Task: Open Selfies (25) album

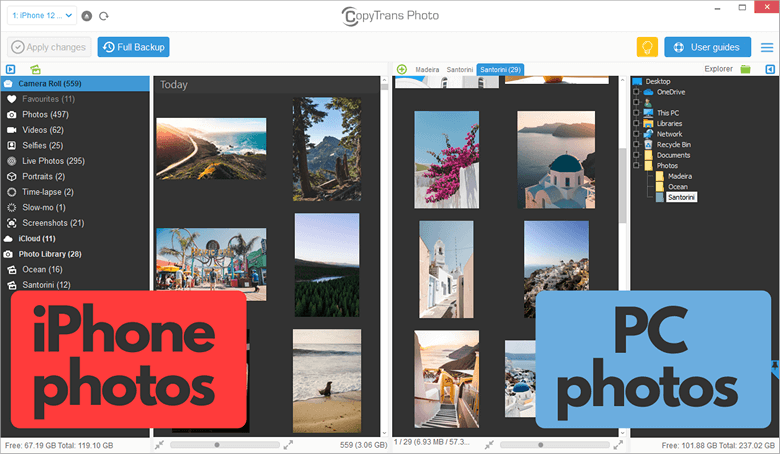Action: [x=75, y=145]
